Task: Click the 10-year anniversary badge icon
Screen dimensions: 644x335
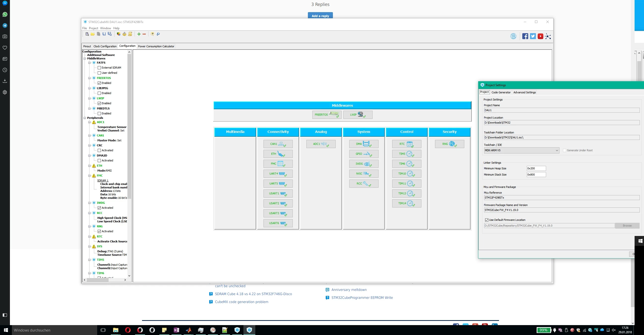Action: [x=513, y=36]
